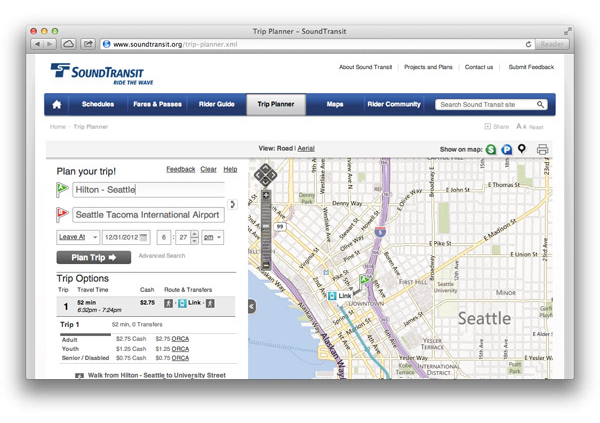Click the map pan direction control
The width and height of the screenshot is (600, 423).
point(265,175)
